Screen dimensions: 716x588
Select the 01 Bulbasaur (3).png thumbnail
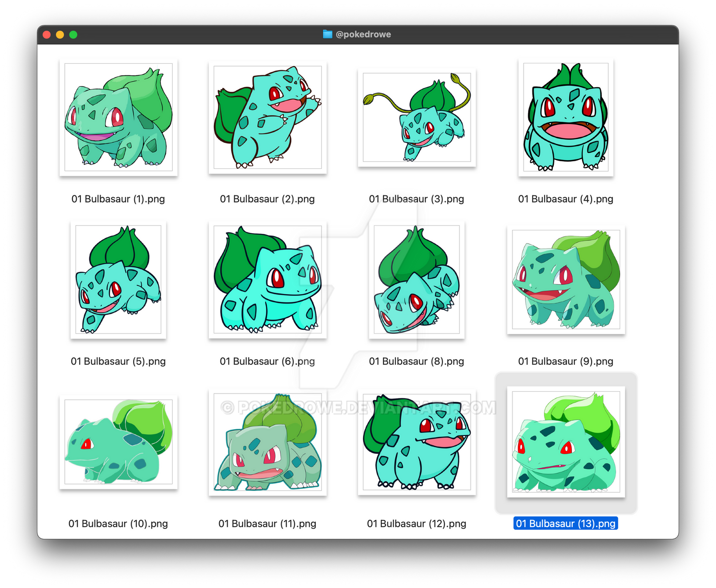tap(417, 117)
